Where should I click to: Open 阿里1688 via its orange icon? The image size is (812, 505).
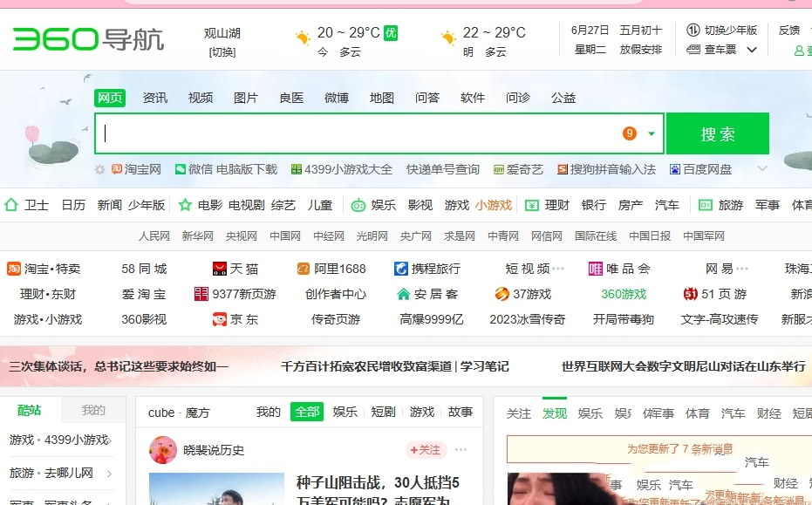click(303, 268)
